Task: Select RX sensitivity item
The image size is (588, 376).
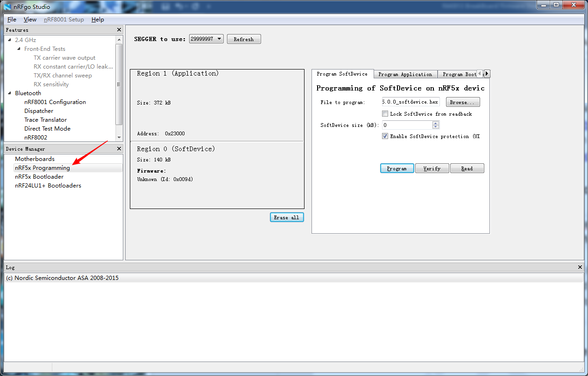Action: [x=51, y=84]
